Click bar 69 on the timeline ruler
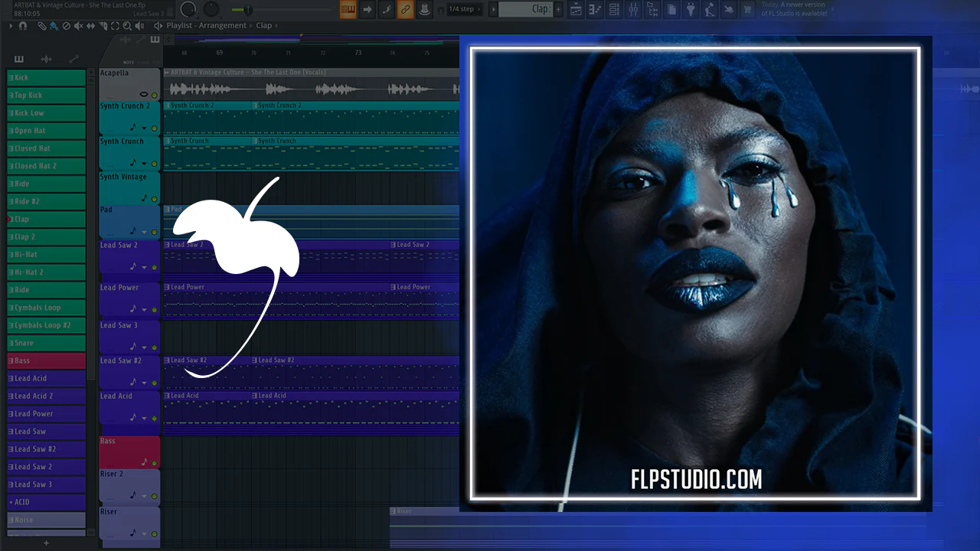The image size is (980, 551). pyautogui.click(x=220, y=53)
